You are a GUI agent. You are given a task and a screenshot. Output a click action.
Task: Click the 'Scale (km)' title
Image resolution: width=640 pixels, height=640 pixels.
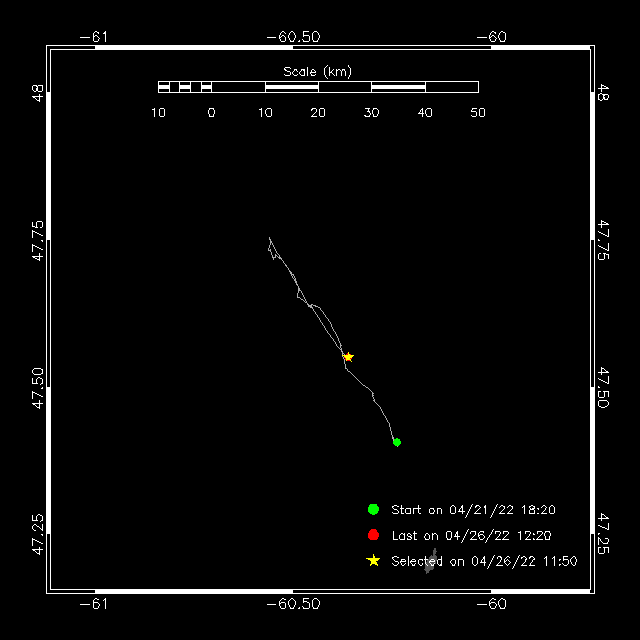pyautogui.click(x=318, y=71)
